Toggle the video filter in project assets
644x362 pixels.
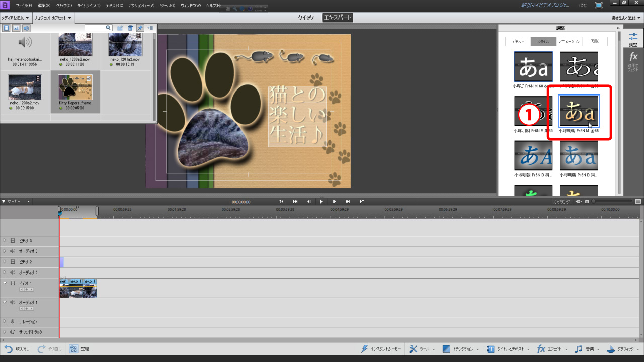(x=7, y=28)
